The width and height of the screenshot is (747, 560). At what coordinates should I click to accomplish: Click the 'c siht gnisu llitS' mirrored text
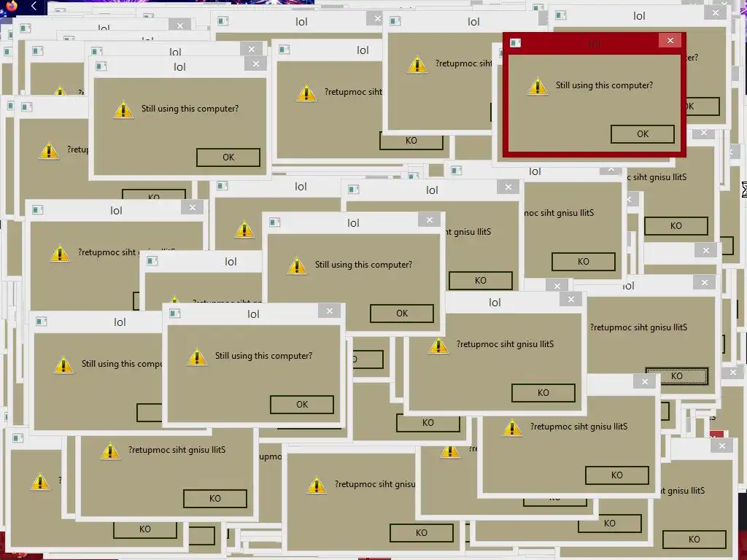pyautogui.click(x=657, y=177)
